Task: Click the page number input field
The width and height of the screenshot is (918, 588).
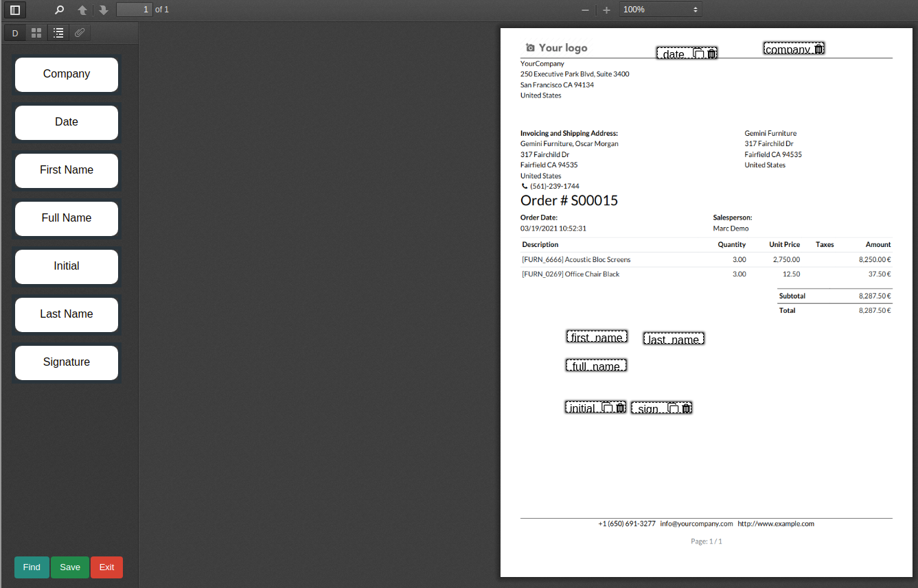Action: (x=134, y=10)
